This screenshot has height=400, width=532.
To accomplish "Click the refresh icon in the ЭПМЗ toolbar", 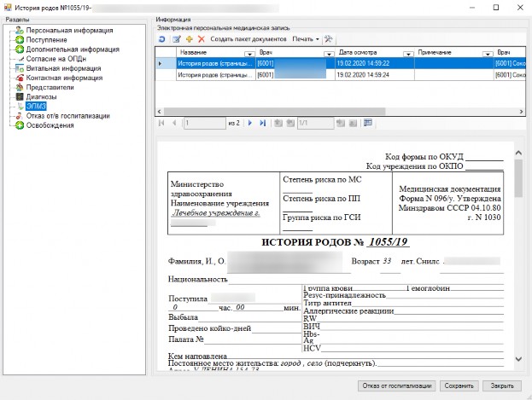I will coord(162,39).
